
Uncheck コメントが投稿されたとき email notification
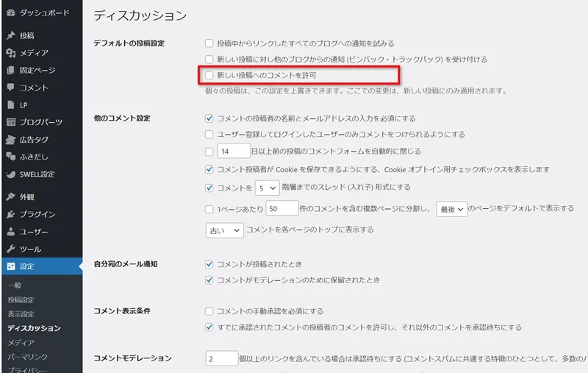tap(210, 264)
